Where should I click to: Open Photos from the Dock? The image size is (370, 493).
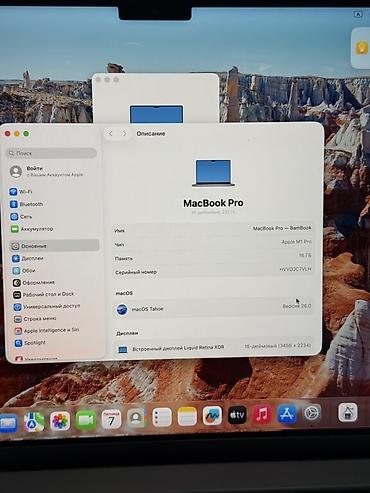(x=60, y=421)
